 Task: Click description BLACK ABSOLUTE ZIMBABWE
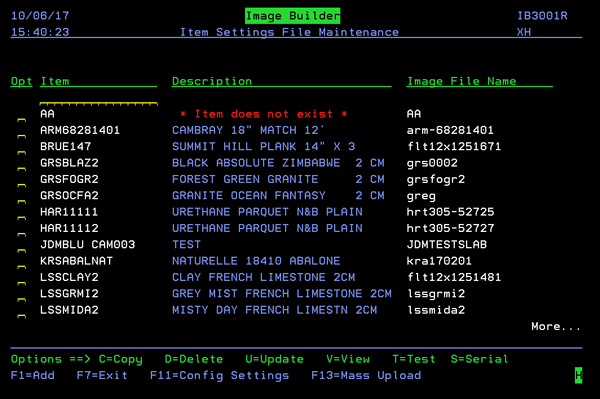(256, 163)
